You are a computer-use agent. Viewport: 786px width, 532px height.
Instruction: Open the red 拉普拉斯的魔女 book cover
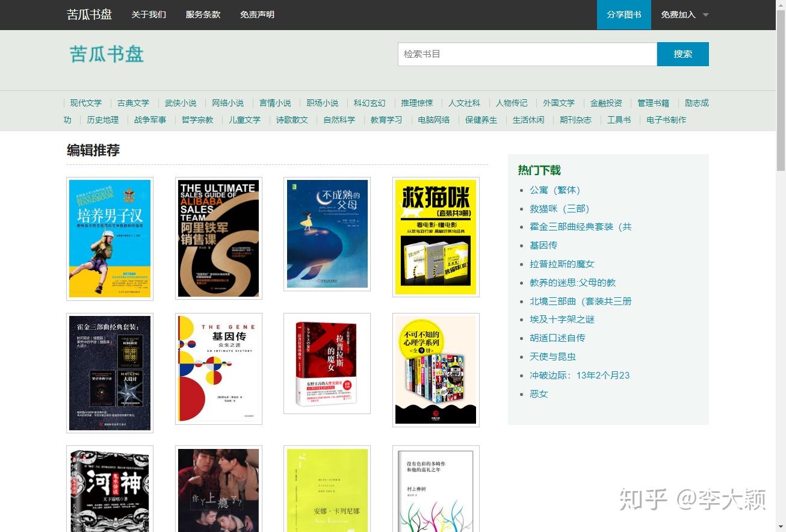pos(327,363)
